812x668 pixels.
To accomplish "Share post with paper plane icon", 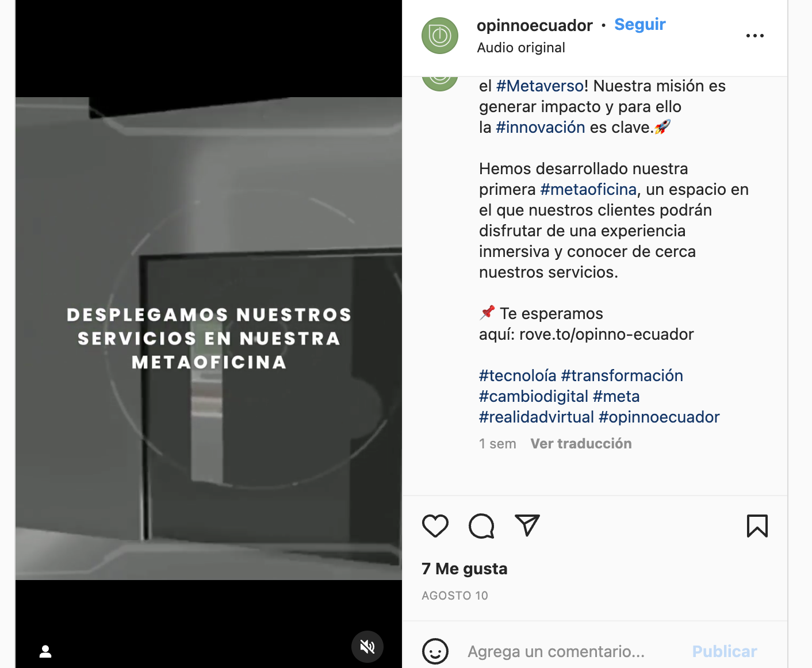I will coord(527,525).
